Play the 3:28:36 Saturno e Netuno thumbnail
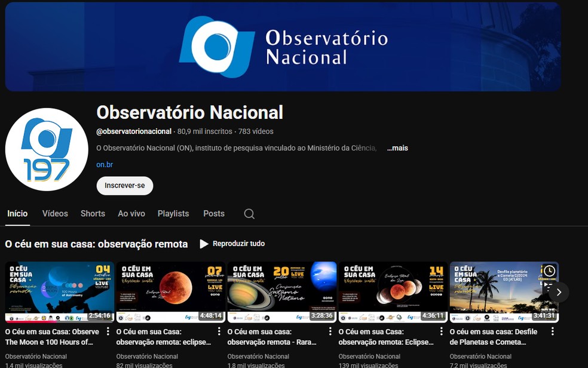 point(282,292)
